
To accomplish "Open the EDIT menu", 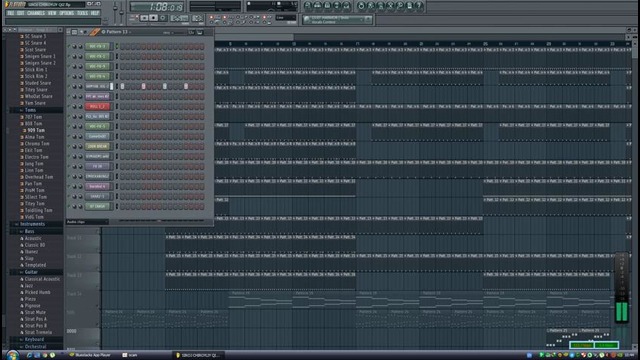I will pos(21,13).
